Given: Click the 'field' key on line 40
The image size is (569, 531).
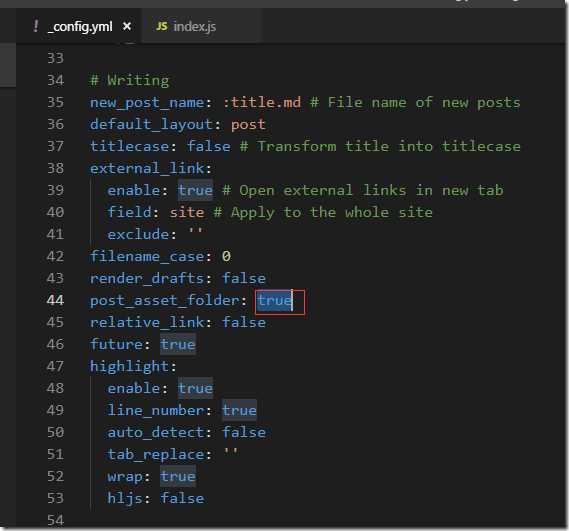Looking at the screenshot, I should point(130,212).
